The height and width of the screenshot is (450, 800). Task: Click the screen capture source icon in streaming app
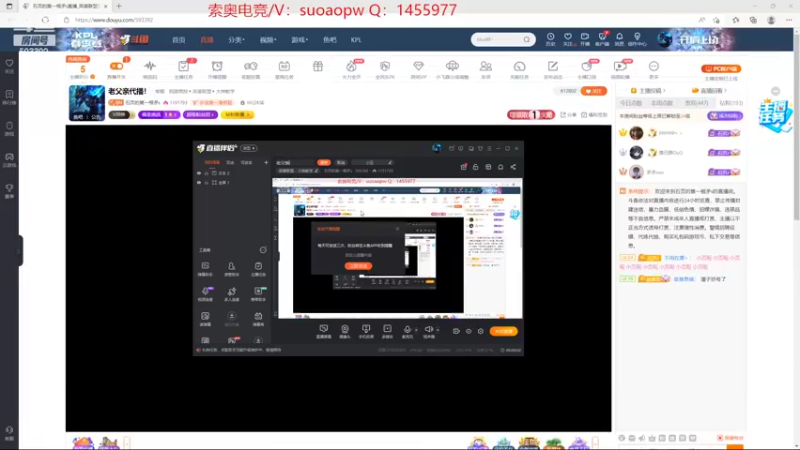tap(323, 329)
